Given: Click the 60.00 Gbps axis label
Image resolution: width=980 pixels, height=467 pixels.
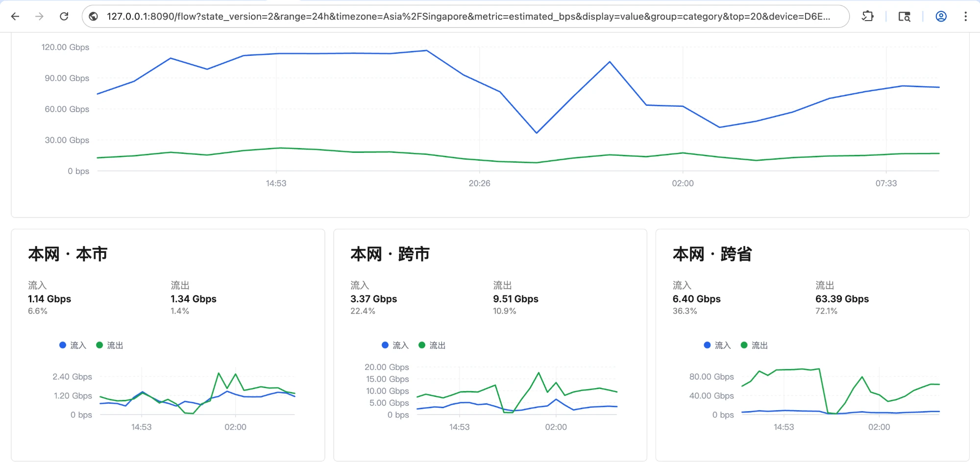Looking at the screenshot, I should (67, 109).
